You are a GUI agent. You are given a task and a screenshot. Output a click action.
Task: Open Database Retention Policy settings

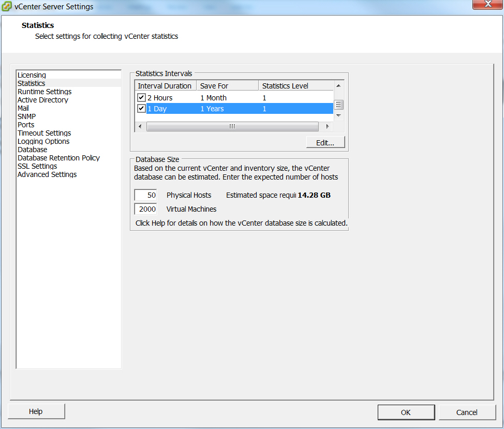(x=58, y=158)
